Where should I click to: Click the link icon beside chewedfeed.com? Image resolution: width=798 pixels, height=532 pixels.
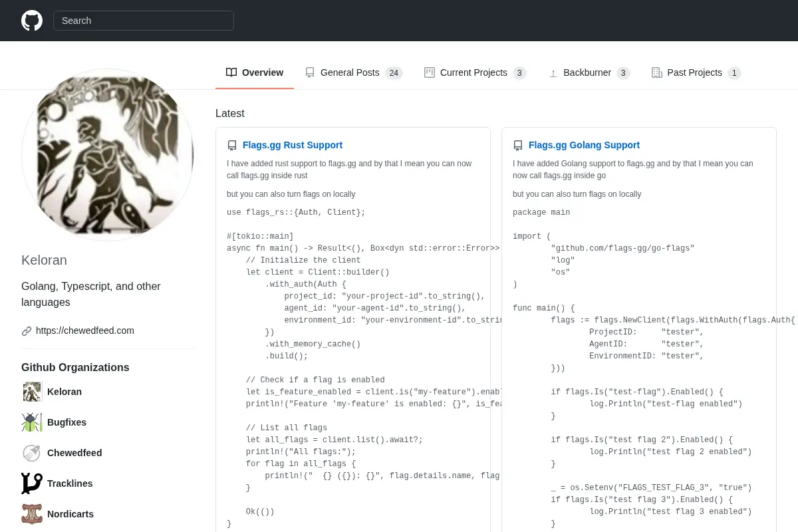tap(27, 331)
